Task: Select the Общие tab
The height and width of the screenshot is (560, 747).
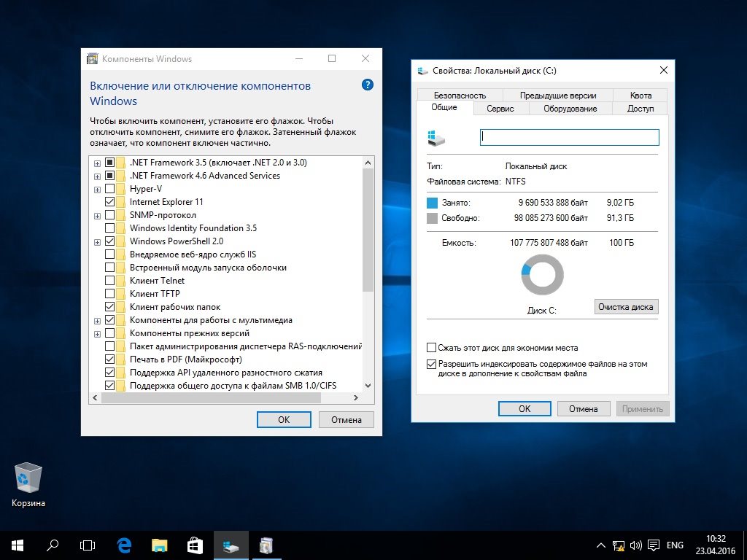Action: [x=444, y=108]
